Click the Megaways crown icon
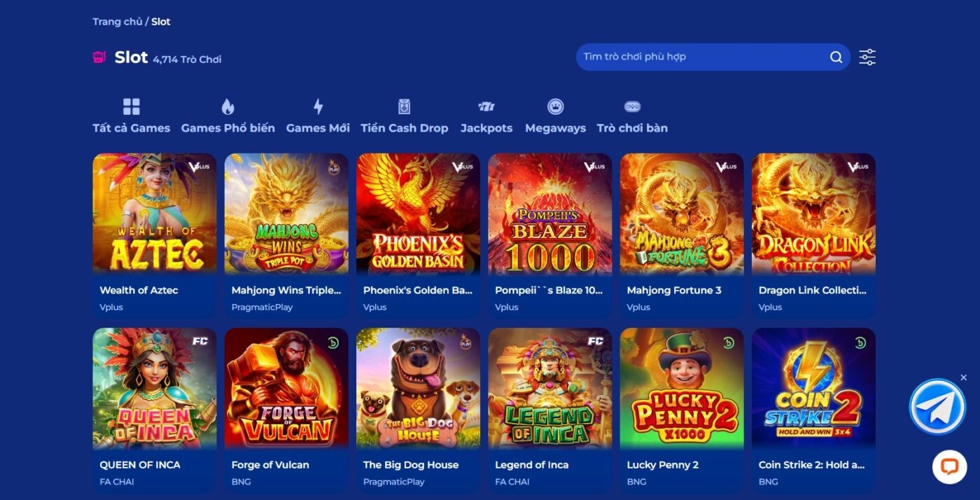 (555, 106)
